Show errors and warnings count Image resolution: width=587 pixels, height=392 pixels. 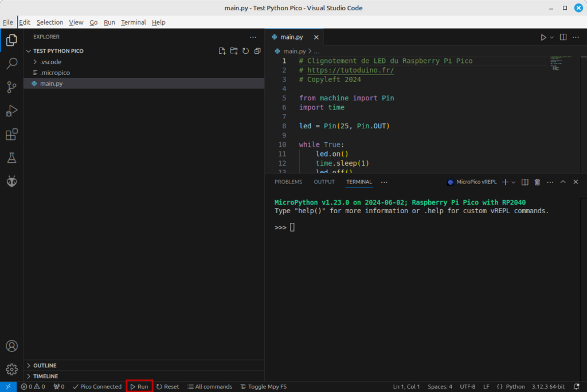point(33,387)
